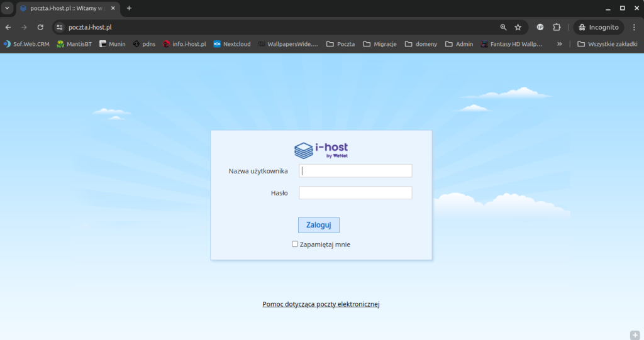644x340 pixels.
Task: Open a new tab with plus button
Action: click(129, 8)
